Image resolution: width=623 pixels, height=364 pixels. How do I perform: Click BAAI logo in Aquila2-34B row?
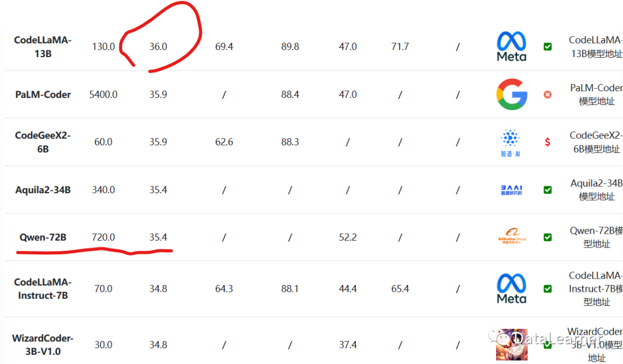[x=512, y=190]
